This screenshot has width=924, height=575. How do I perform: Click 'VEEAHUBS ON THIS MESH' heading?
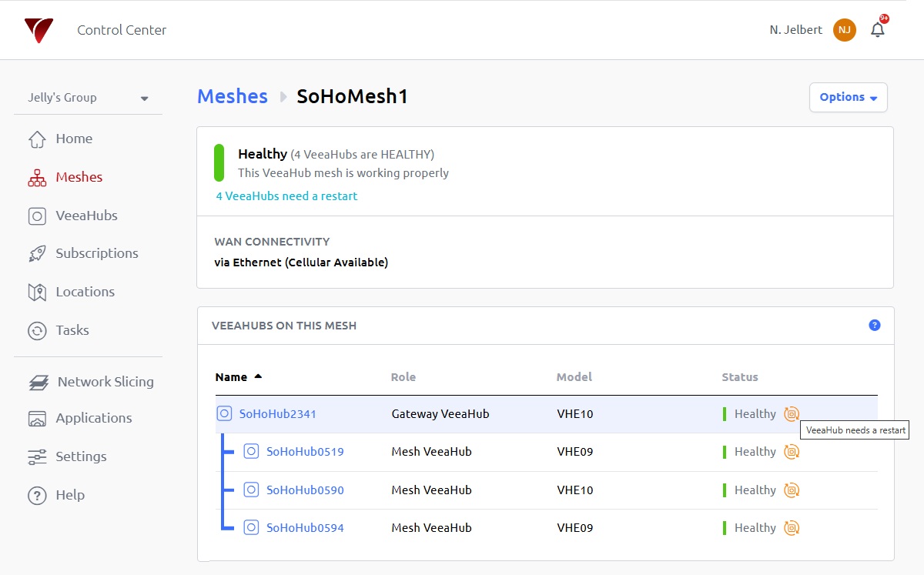point(284,326)
